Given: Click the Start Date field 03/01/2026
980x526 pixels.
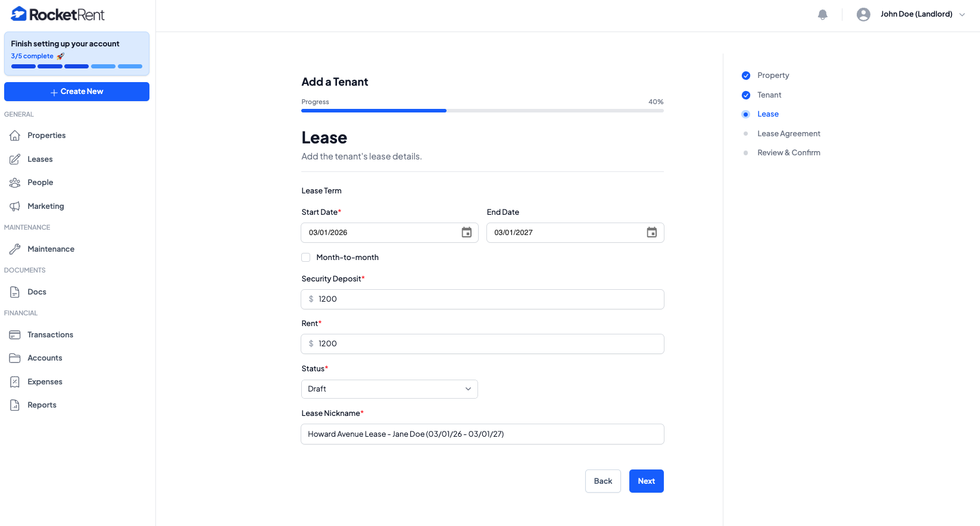Looking at the screenshot, I should 389,233.
